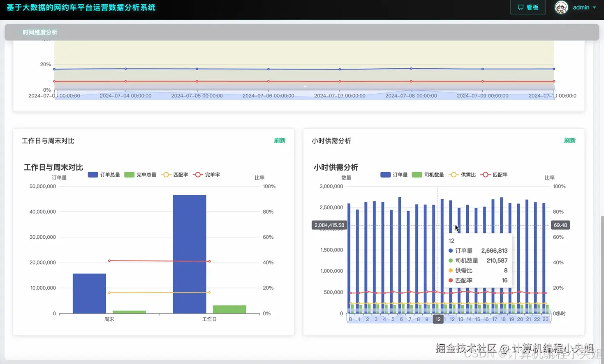The width and height of the screenshot is (604, 364).
Task: Select the 时间维度分析 tab
Action: pyautogui.click(x=40, y=32)
